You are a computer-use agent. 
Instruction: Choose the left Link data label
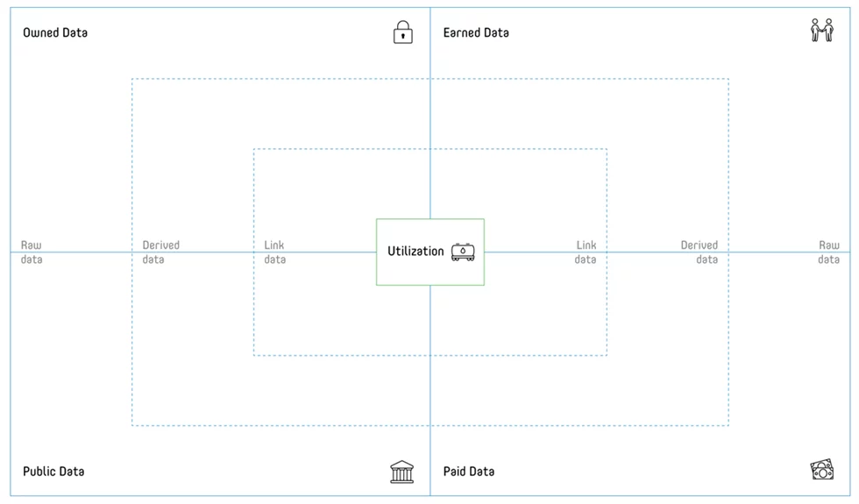coord(275,252)
